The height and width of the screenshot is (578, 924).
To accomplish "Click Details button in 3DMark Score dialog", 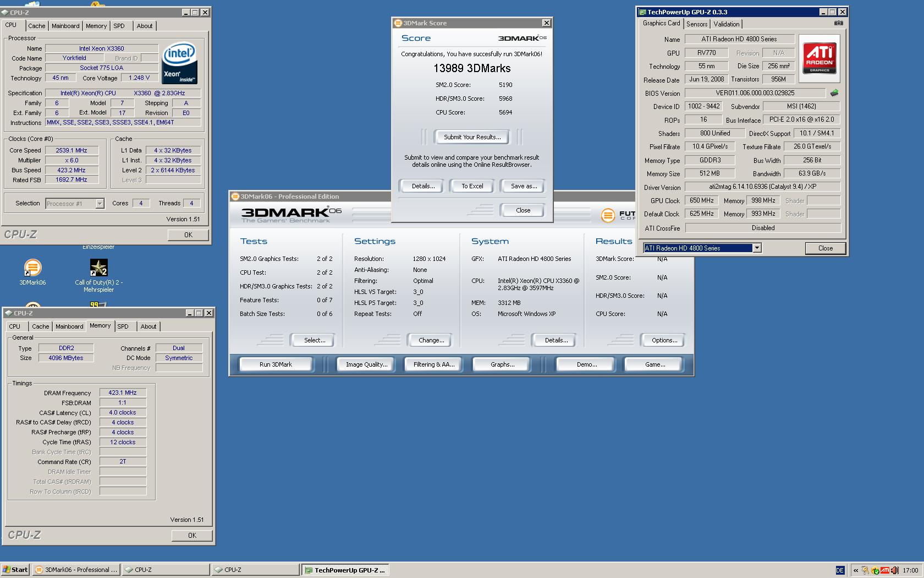I will tap(423, 186).
